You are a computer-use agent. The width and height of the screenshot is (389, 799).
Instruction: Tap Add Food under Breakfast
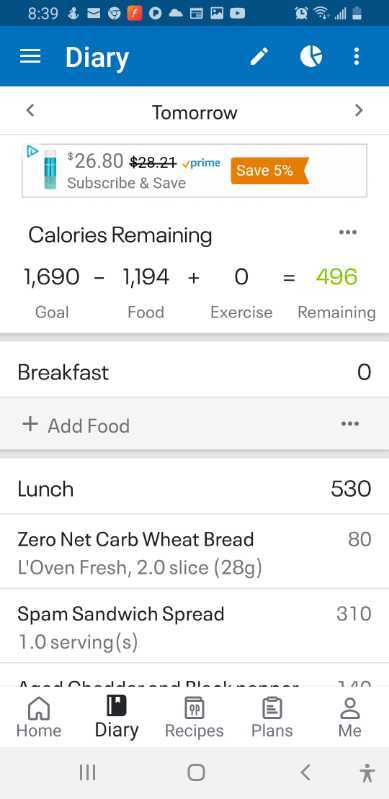76,425
